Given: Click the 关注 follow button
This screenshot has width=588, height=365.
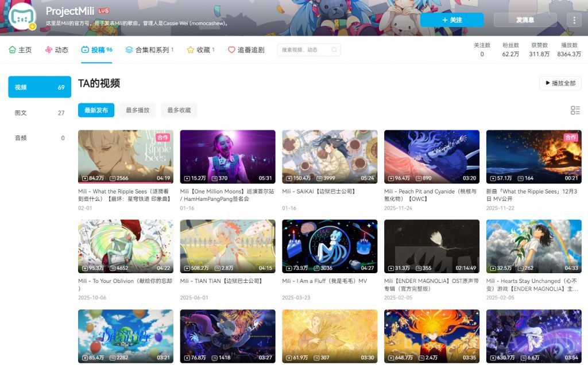Looking at the screenshot, I should [x=452, y=20].
